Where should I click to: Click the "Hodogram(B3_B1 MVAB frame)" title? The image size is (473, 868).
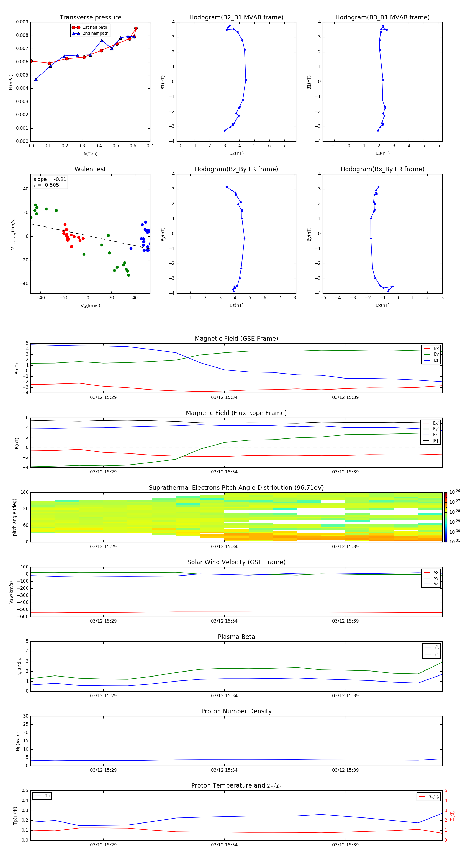pyautogui.click(x=382, y=18)
